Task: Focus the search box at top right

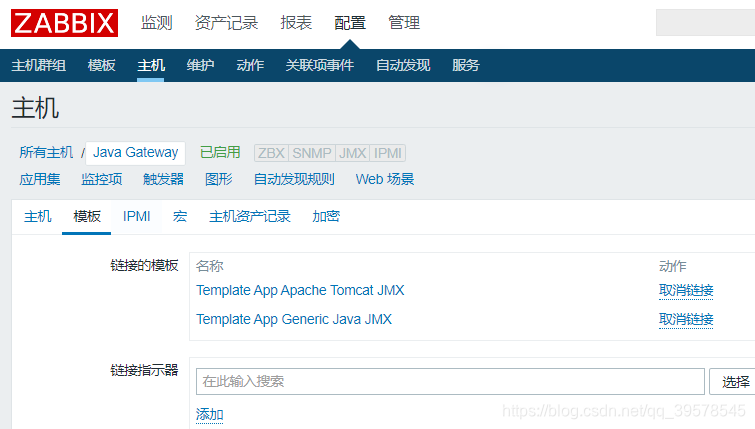Action: [705, 22]
